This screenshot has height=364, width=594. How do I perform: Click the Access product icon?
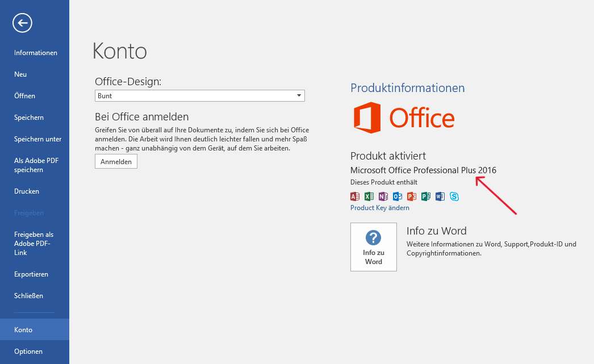click(x=355, y=196)
